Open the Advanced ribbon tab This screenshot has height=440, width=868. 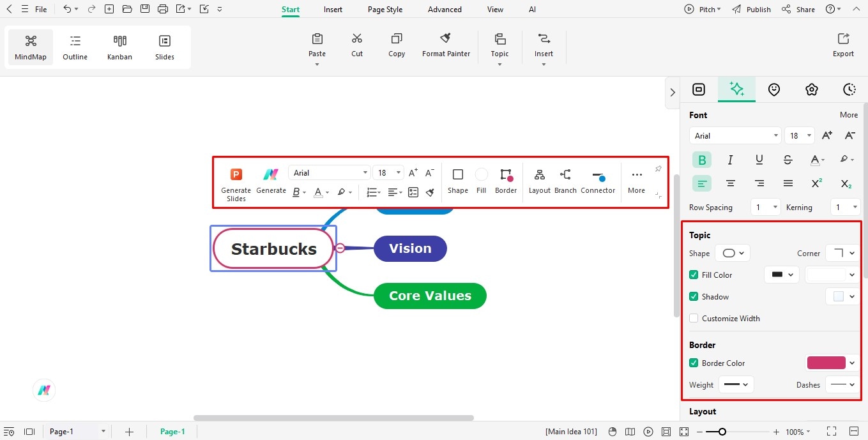pyautogui.click(x=445, y=10)
